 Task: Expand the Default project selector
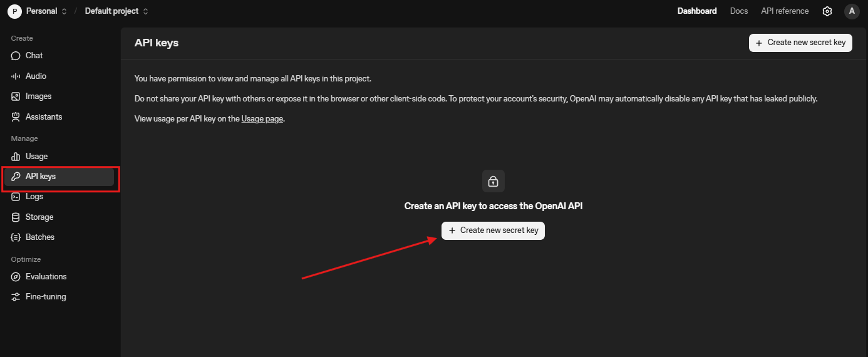click(x=117, y=11)
